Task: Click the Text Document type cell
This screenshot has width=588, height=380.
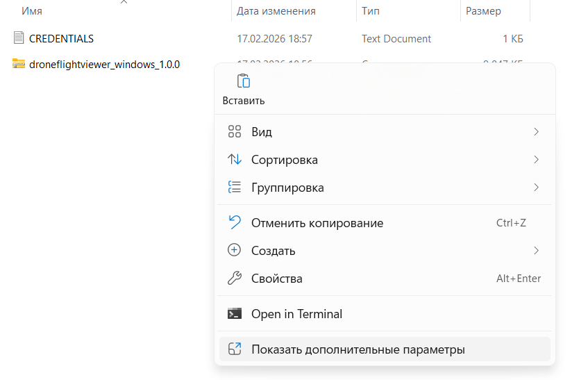Action: (396, 38)
